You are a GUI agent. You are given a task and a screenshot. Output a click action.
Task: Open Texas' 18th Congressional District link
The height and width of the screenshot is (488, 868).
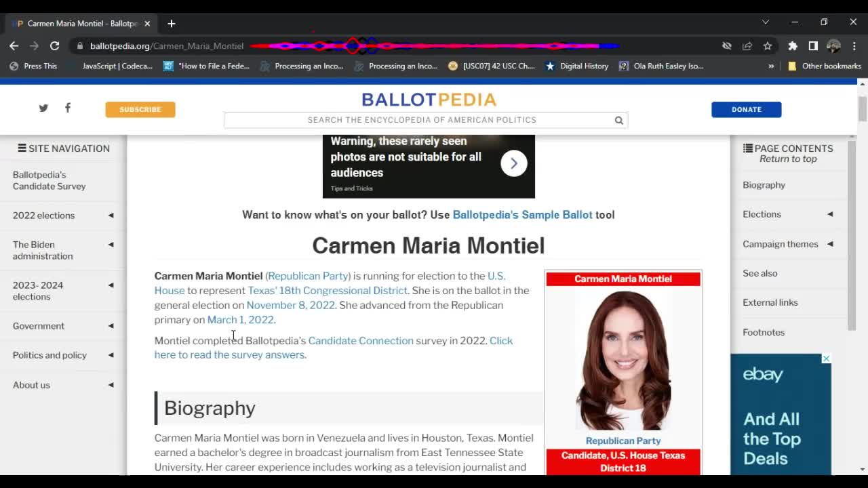[x=328, y=290]
